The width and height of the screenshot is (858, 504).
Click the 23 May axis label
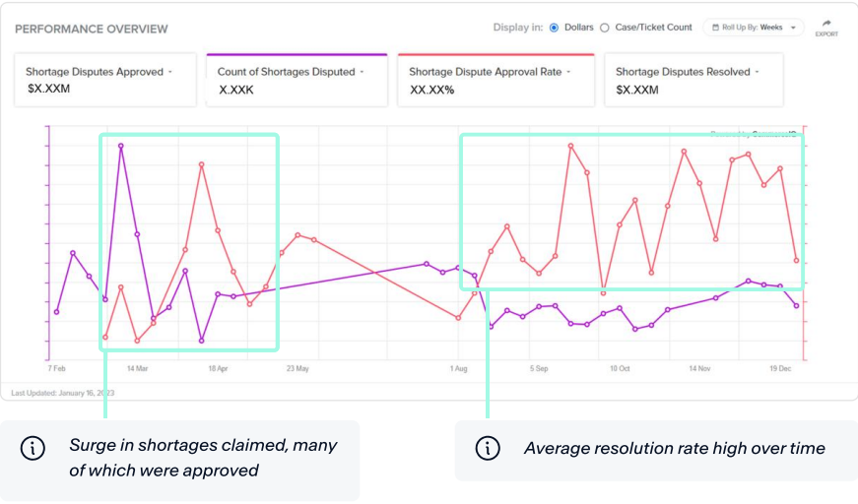(297, 368)
